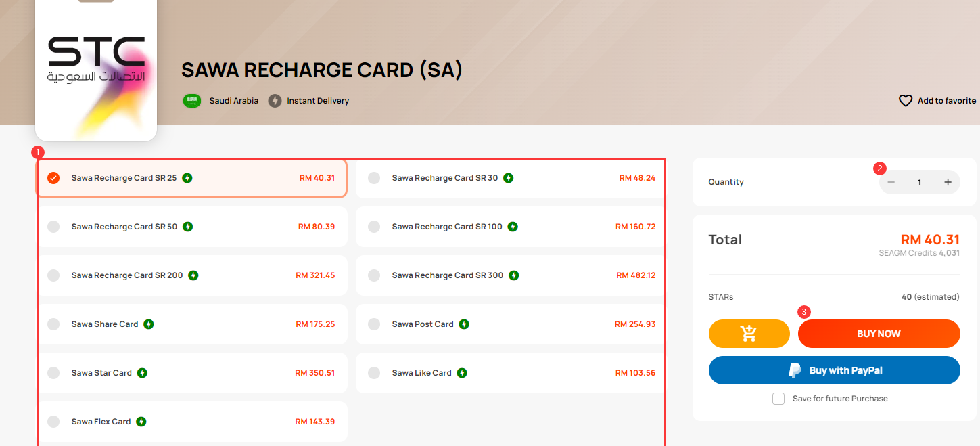Click the green bolt icon on Sawa Post Card

click(464, 324)
